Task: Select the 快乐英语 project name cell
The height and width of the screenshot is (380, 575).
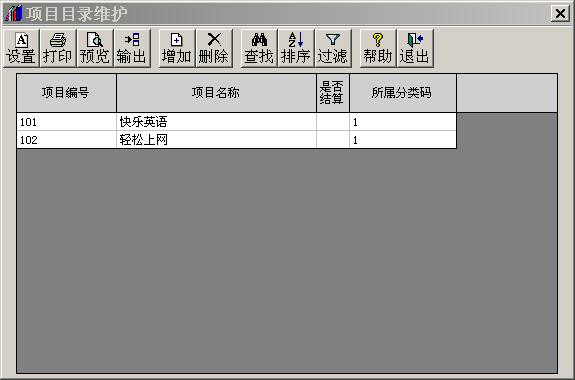Action: 216,122
